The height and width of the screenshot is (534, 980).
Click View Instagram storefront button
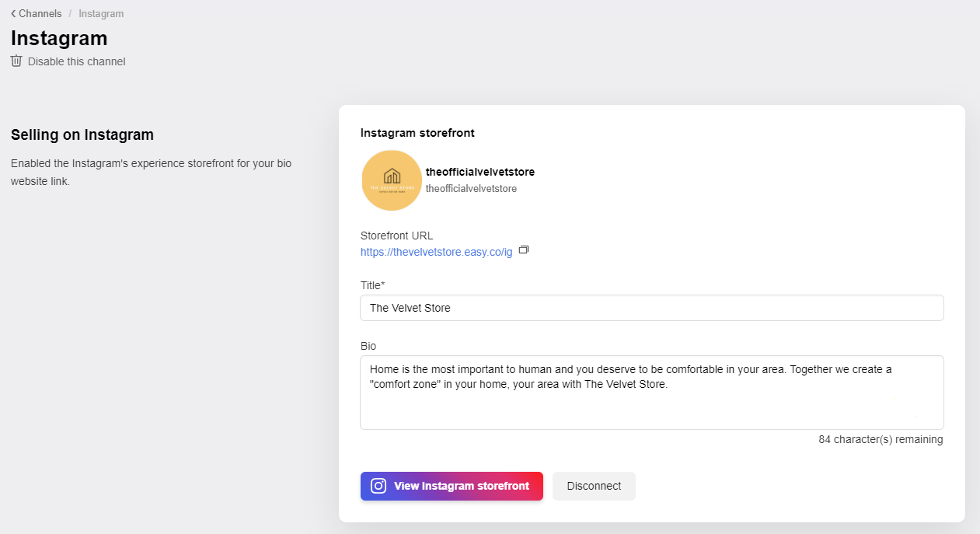[452, 486]
